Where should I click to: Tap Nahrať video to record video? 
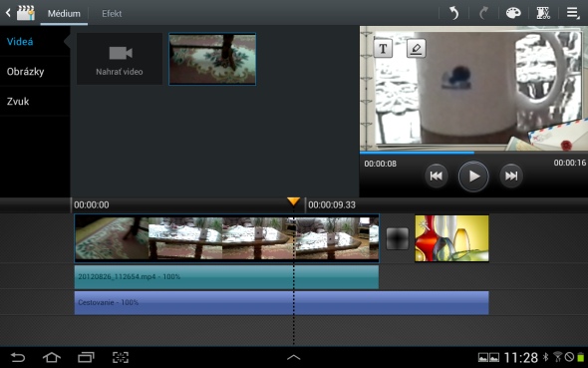(x=120, y=59)
